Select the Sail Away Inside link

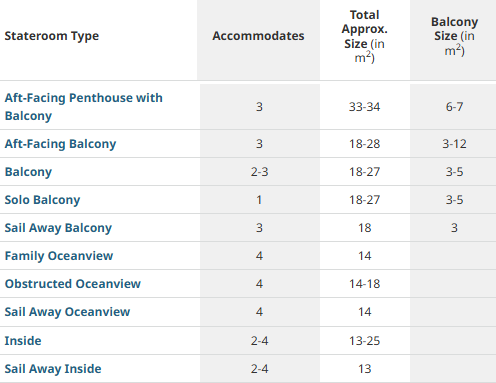tap(53, 369)
